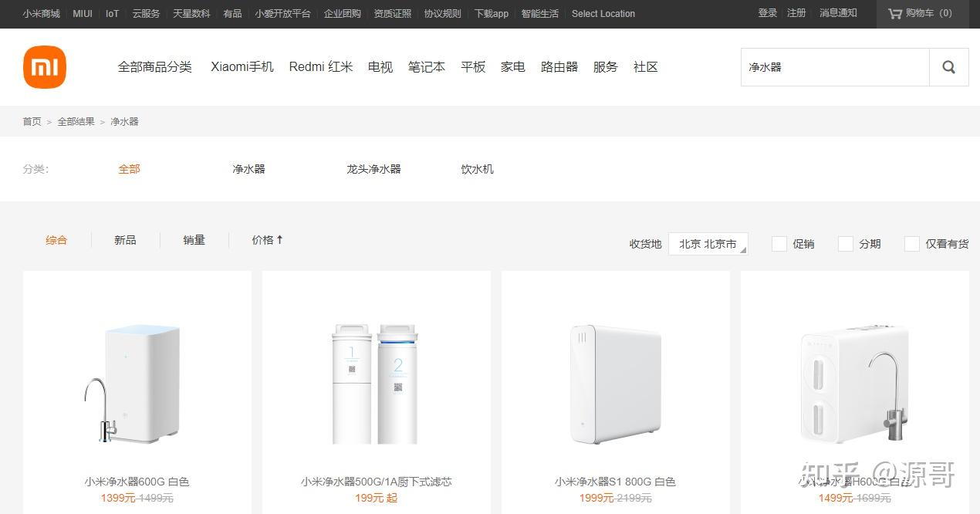
Task: Click 小米商城 top link
Action: click(41, 13)
